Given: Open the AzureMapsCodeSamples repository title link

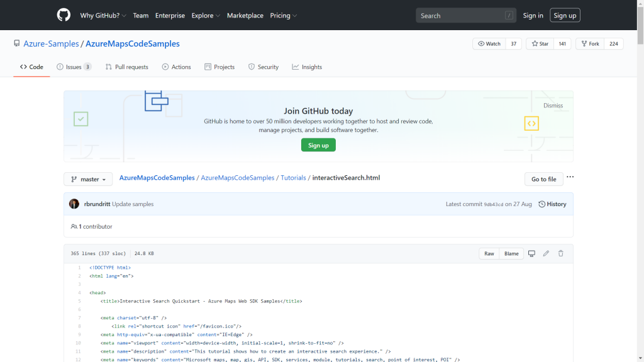Looking at the screenshot, I should (132, 43).
